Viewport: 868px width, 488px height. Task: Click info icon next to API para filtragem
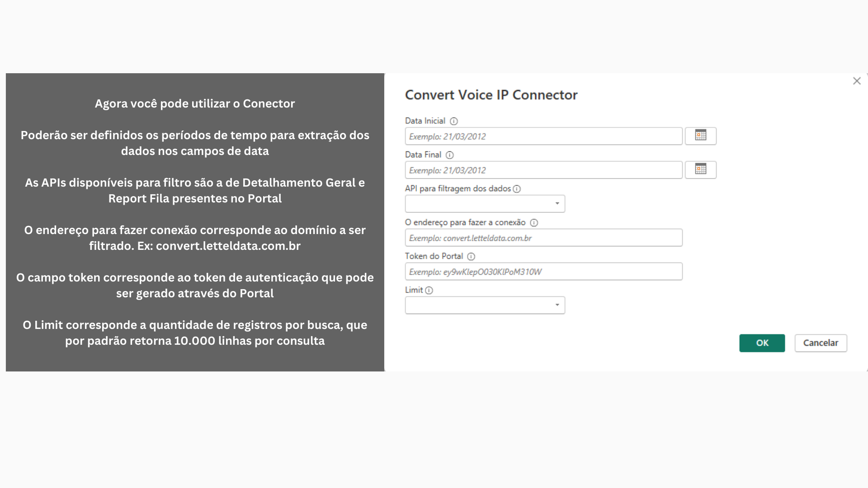click(517, 189)
